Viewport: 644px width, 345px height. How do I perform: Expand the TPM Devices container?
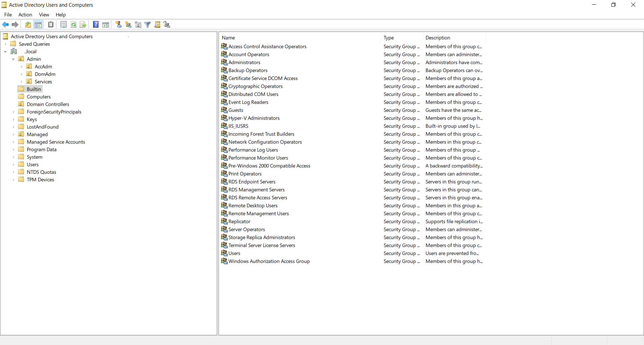[x=13, y=180]
